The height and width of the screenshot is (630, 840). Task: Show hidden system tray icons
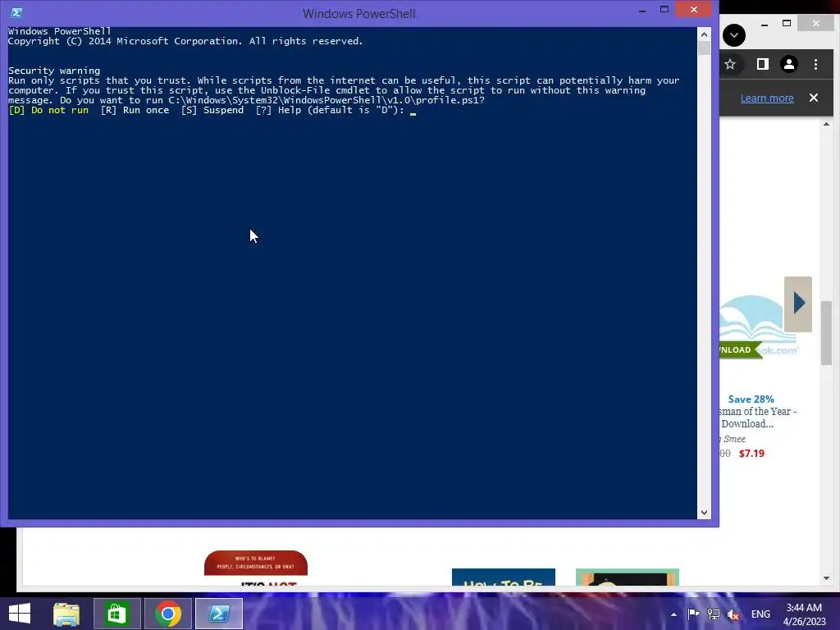[x=673, y=614]
